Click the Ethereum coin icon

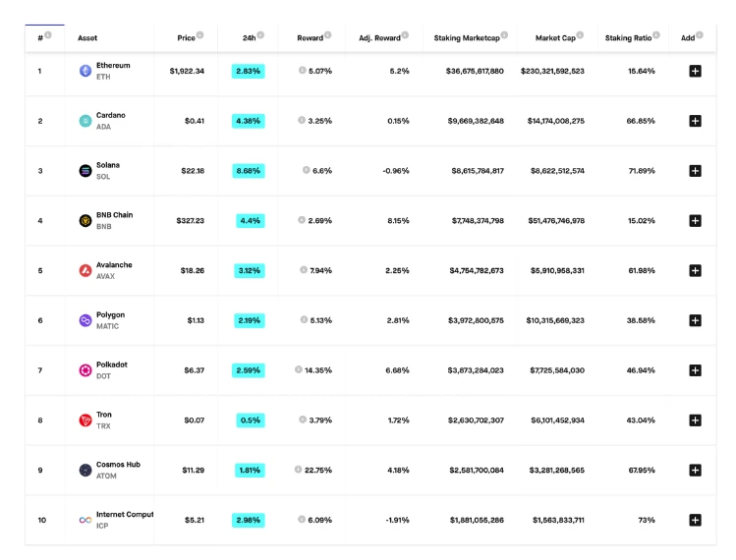(x=85, y=71)
